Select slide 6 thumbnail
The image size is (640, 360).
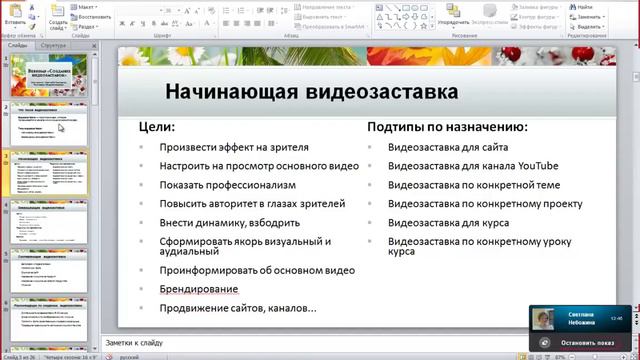tap(49, 319)
